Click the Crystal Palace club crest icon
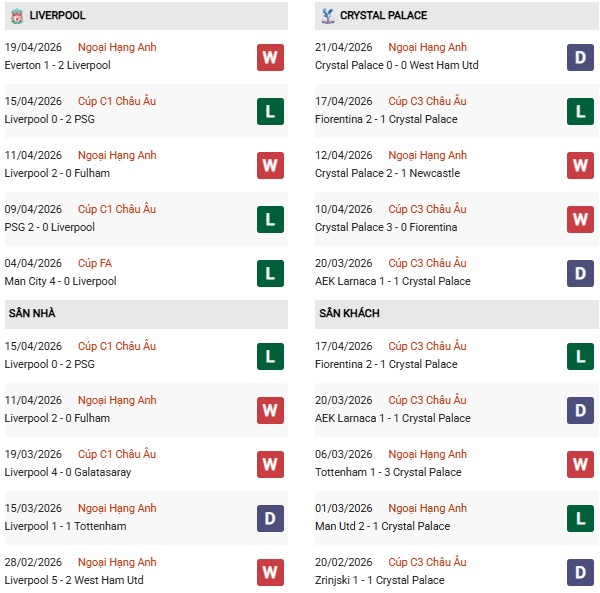The width and height of the screenshot is (600, 593). 326,16
